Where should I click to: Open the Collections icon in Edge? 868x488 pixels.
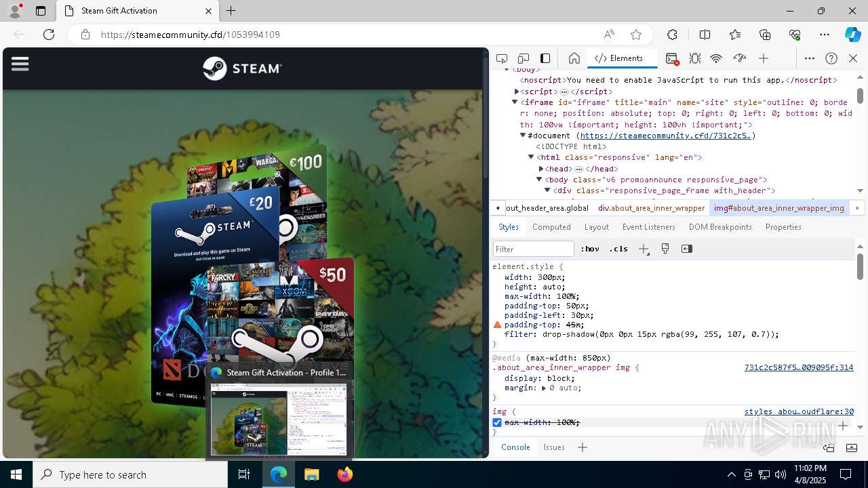tap(765, 35)
